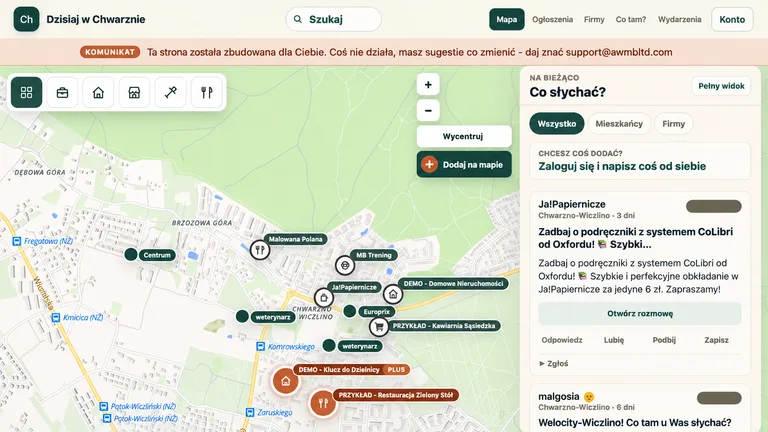Click Odpowiedz under Ja!Papiernicze post
The height and width of the screenshot is (432, 768).
(562, 340)
